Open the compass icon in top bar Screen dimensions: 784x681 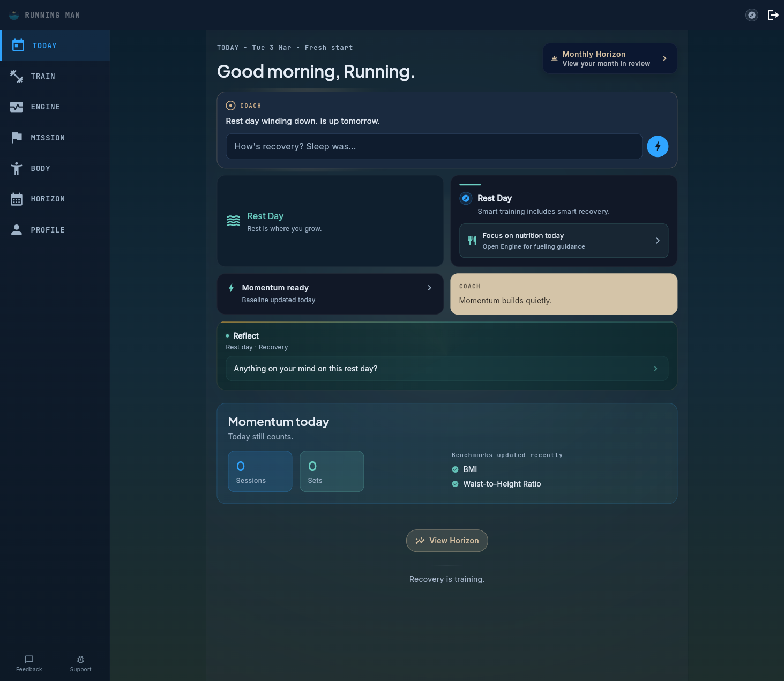(x=751, y=15)
